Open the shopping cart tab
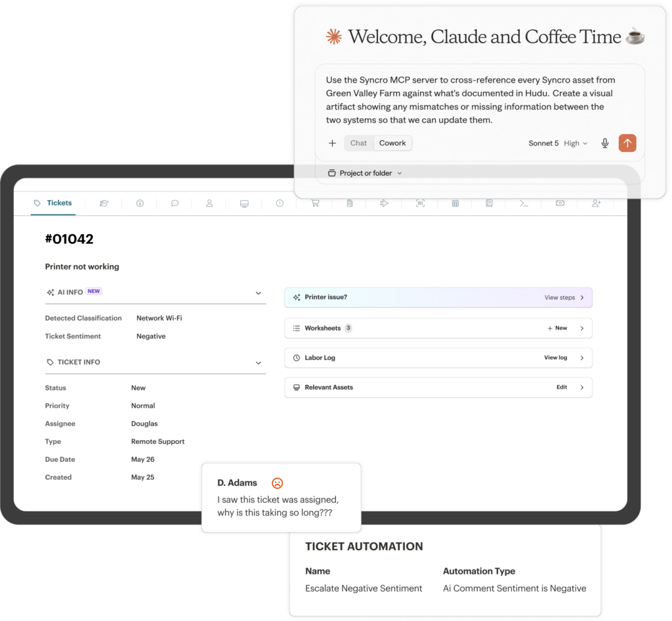This screenshot has height=621, width=672. pyautogui.click(x=315, y=203)
